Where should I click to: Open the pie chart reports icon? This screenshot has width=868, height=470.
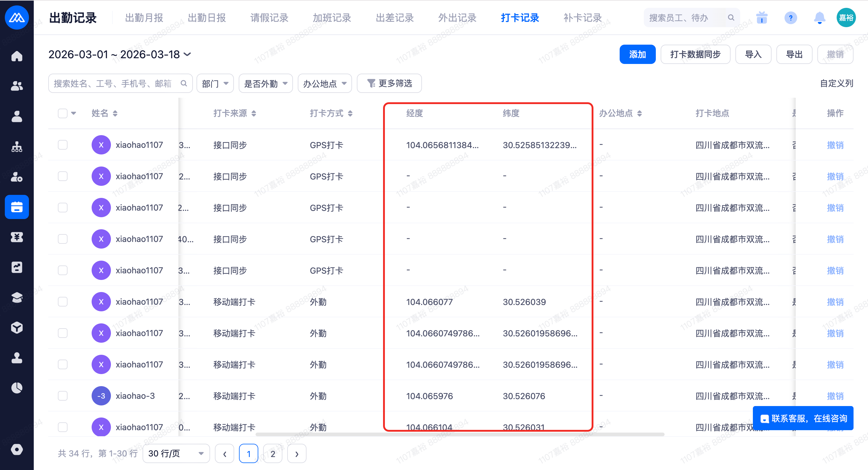coord(17,388)
